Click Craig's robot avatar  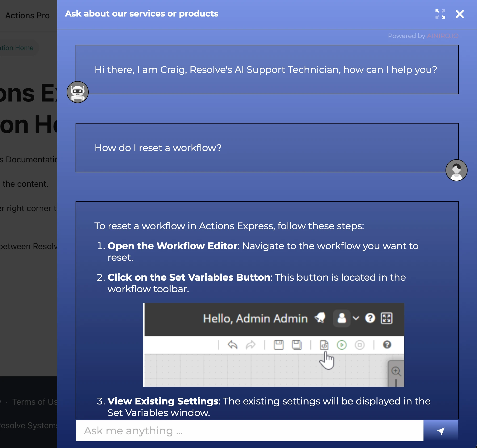[x=78, y=92]
